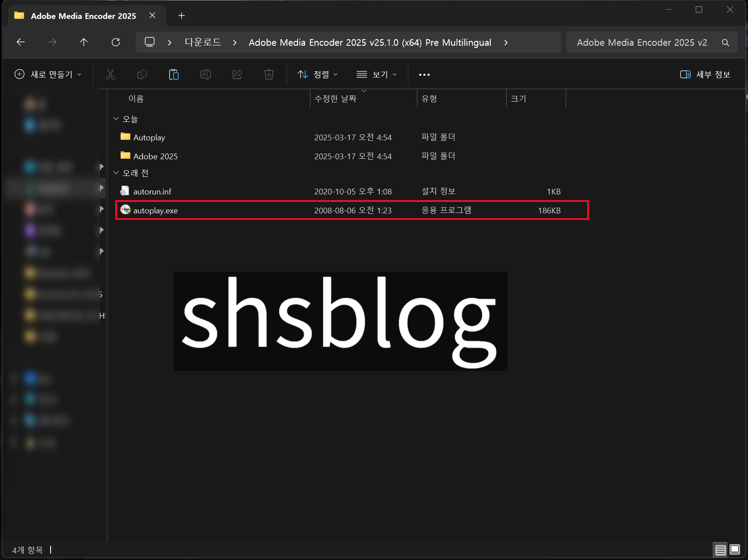748x560 pixels.
Task: Click the Copy icon in the toolbar
Action: [142, 74]
